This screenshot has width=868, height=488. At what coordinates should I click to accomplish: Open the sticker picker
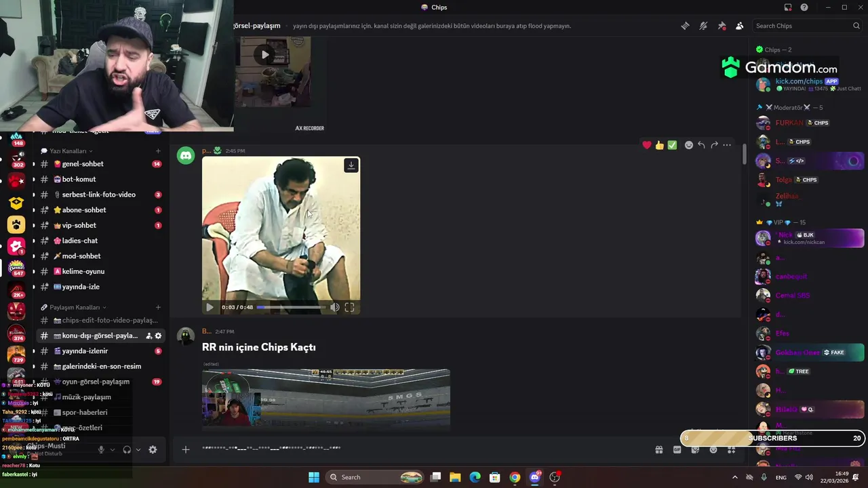click(x=695, y=449)
